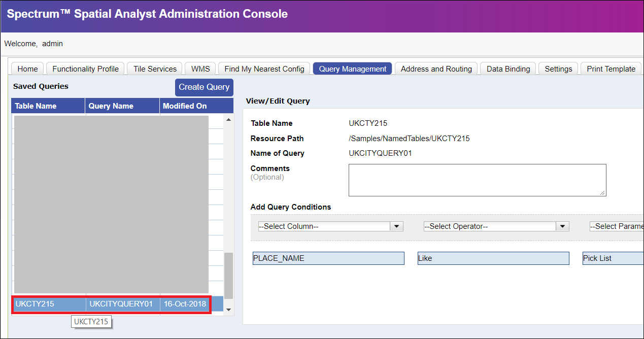Select UKCTY215 cell in saved queries list

(x=49, y=304)
